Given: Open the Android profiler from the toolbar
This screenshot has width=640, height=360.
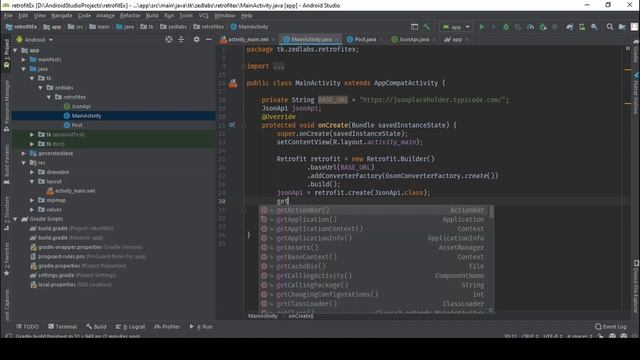Looking at the screenshot, I should pyautogui.click(x=530, y=27).
